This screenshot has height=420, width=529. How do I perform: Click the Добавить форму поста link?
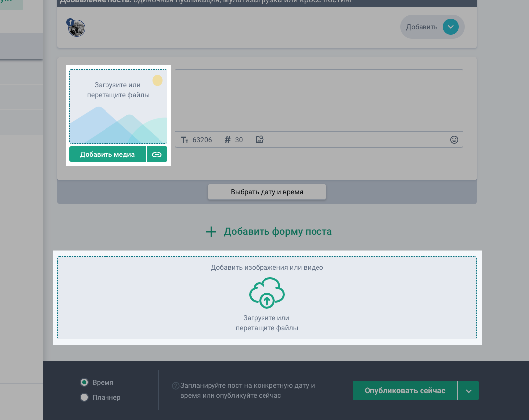coord(277,231)
